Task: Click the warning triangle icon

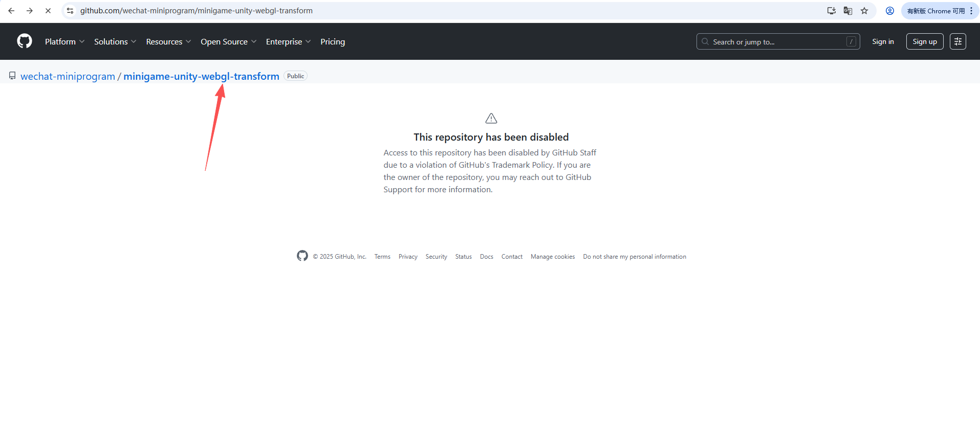Action: [x=491, y=119]
